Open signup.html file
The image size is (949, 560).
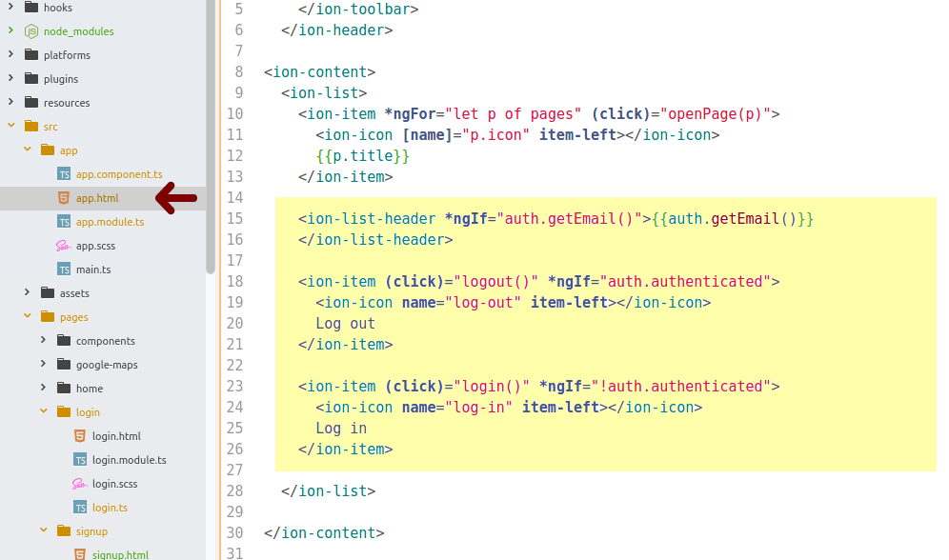pos(120,554)
